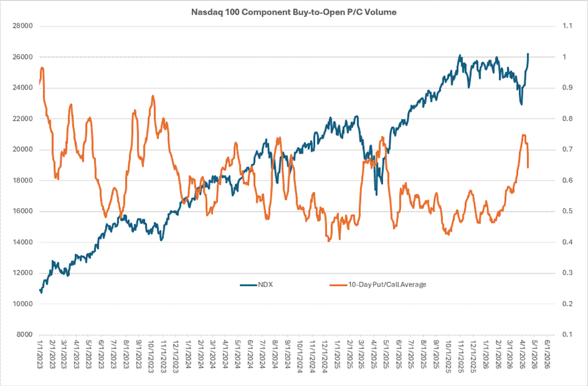588x386 pixels.
Task: Click the 22000 left axis label
Action: tap(22, 119)
